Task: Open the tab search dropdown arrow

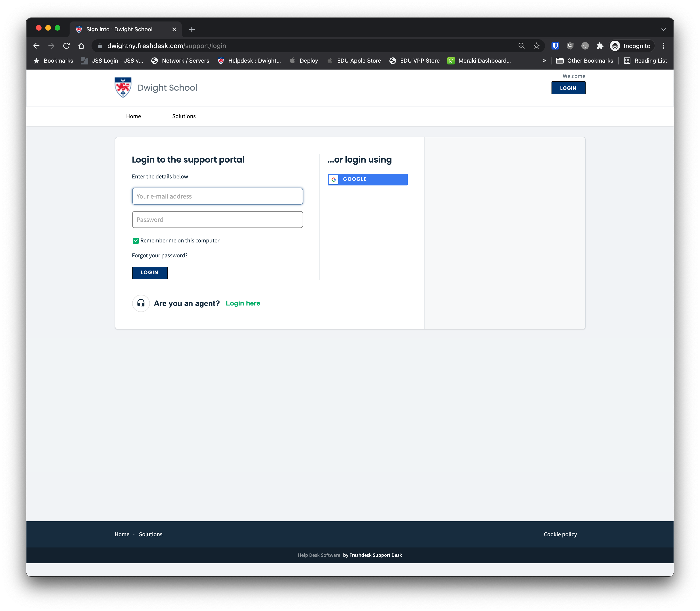Action: click(663, 29)
